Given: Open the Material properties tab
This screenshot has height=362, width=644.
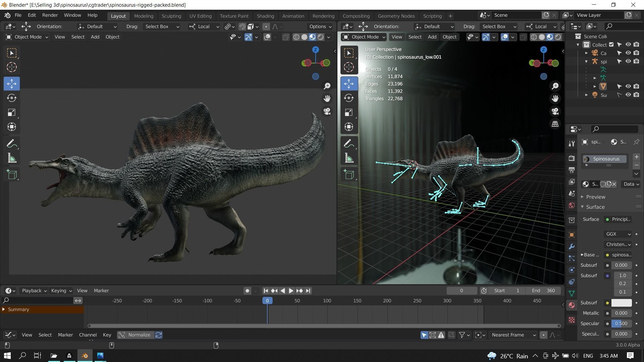Looking at the screenshot, I should (x=572, y=305).
